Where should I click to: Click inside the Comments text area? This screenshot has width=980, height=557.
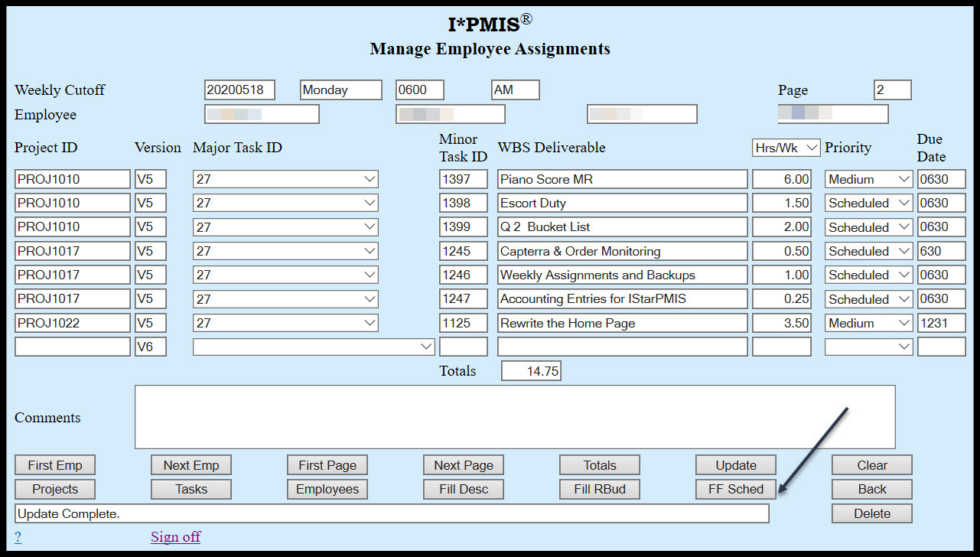click(x=513, y=416)
